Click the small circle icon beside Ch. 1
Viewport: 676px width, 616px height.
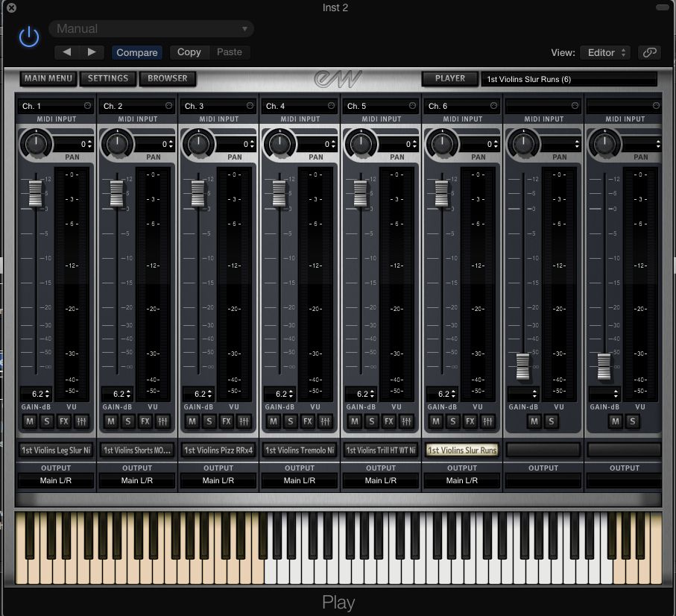click(x=87, y=106)
